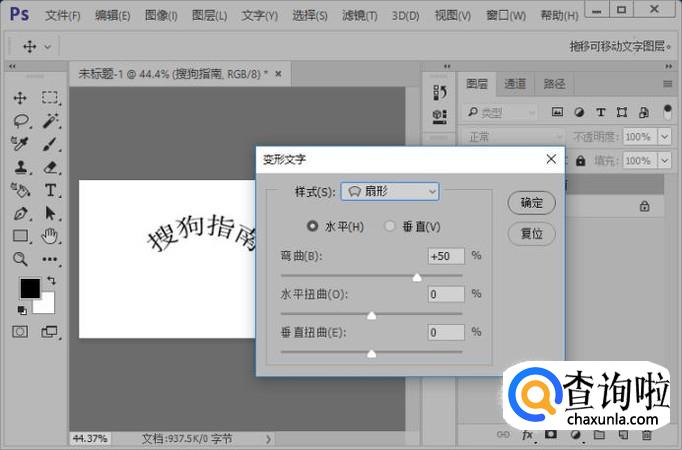Click the horizontal distortion (水平扭曲) slider handle
Viewport: 682px width, 450px height.
click(371, 315)
